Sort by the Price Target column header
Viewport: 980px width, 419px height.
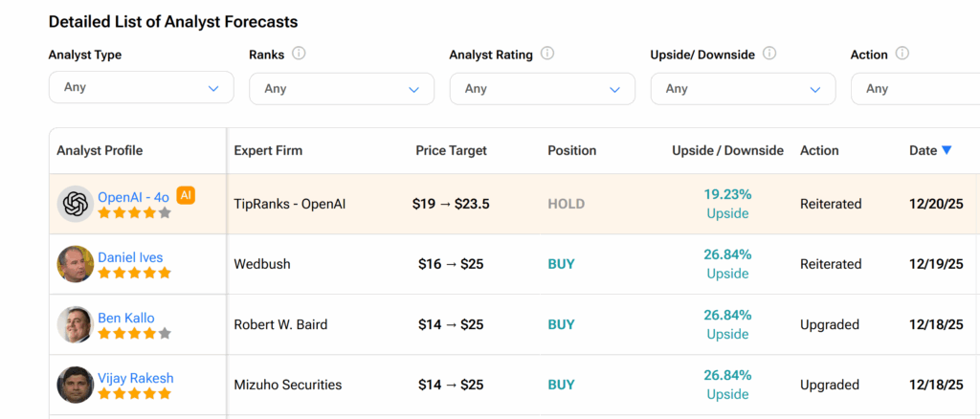tap(451, 150)
